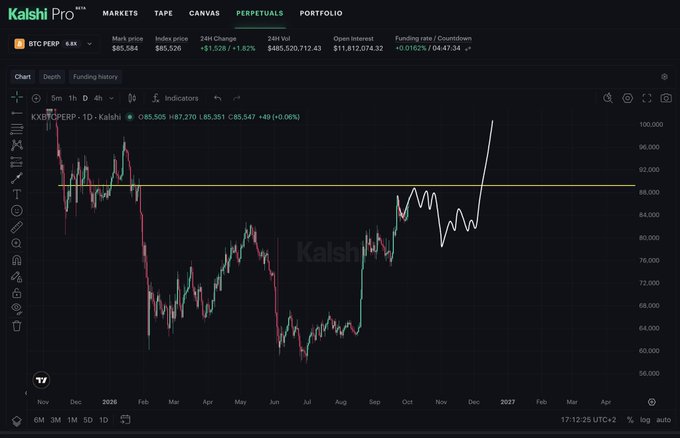Toggle percent scale mode
The height and width of the screenshot is (438, 680).
tap(630, 420)
